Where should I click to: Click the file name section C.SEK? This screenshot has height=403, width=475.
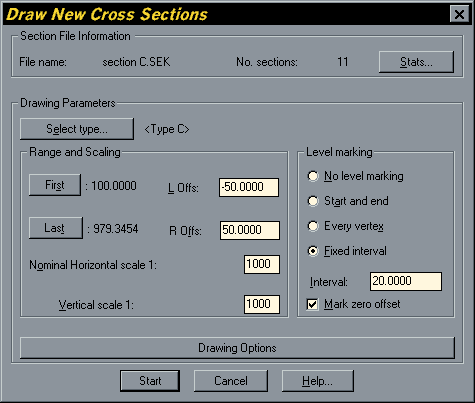(136, 62)
